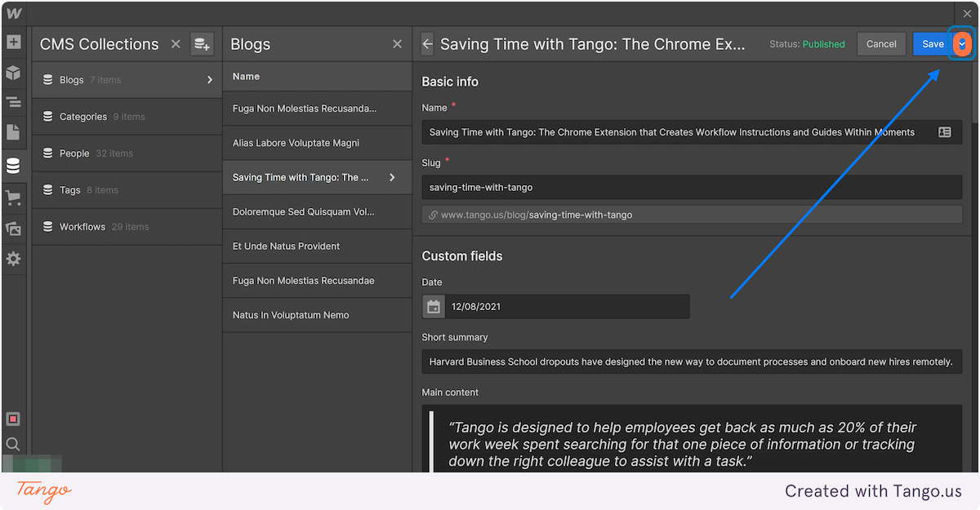Create new CMS collection icon
The height and width of the screenshot is (510, 980).
click(x=202, y=44)
